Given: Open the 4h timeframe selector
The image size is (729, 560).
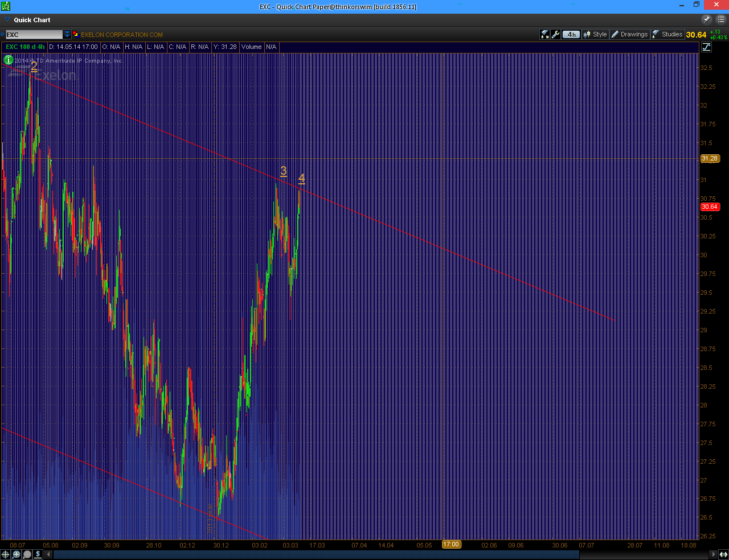Looking at the screenshot, I should [571, 35].
